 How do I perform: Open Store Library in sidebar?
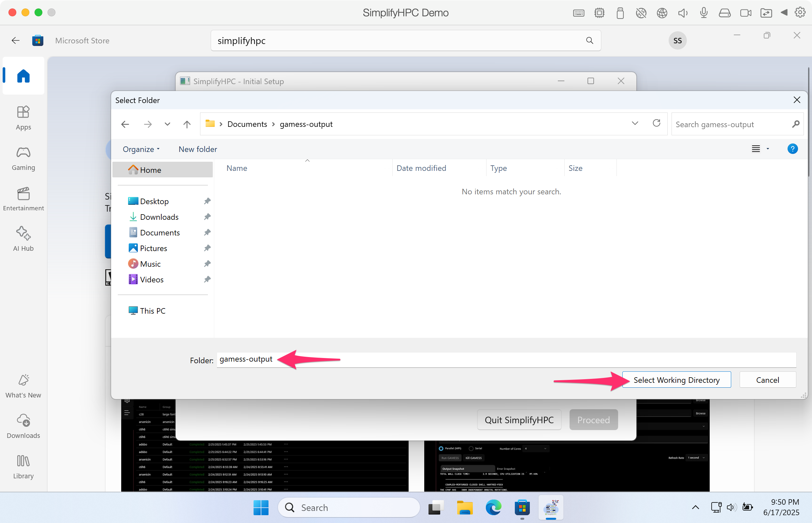click(x=23, y=467)
